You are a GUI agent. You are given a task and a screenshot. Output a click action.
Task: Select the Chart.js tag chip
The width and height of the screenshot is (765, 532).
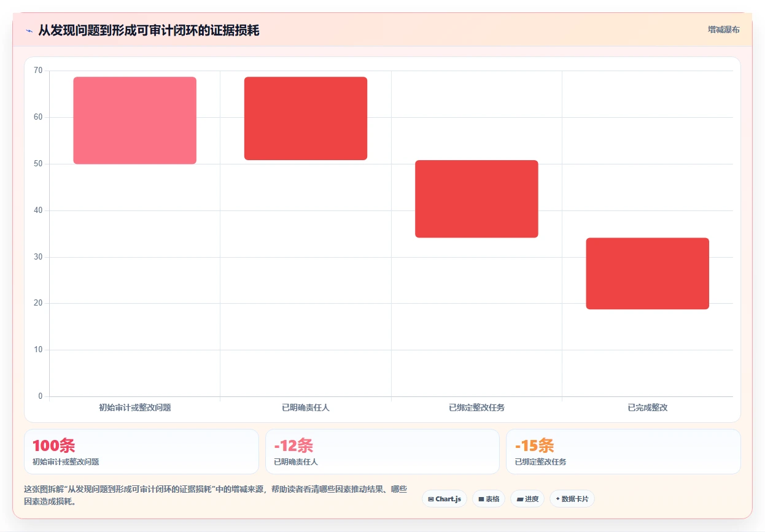click(445, 499)
